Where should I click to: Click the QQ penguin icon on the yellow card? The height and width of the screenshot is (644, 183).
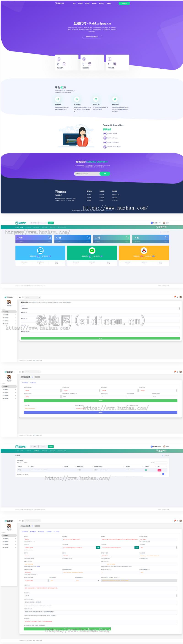click(x=144, y=251)
